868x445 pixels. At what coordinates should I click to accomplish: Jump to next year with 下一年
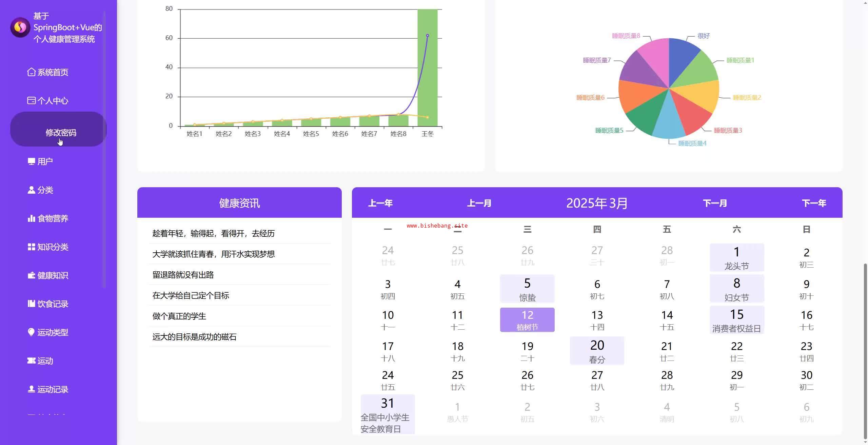point(814,203)
